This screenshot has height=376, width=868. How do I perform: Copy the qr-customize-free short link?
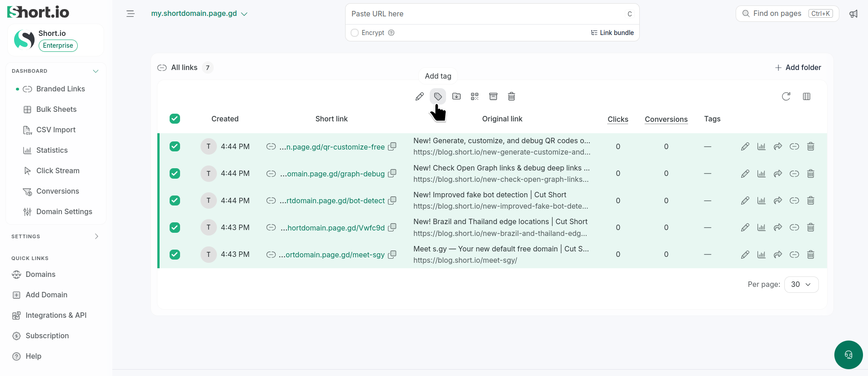pyautogui.click(x=392, y=146)
